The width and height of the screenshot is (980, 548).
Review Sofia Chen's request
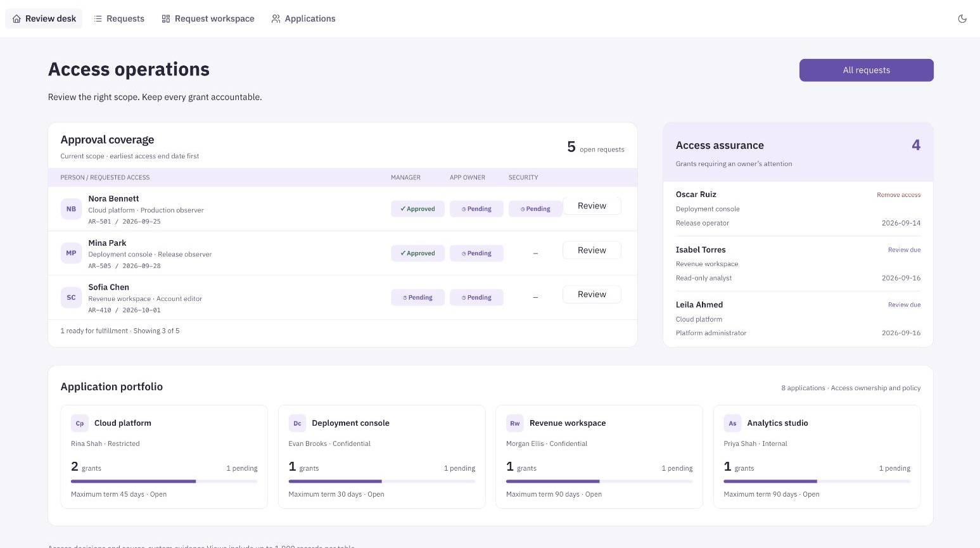592,295
